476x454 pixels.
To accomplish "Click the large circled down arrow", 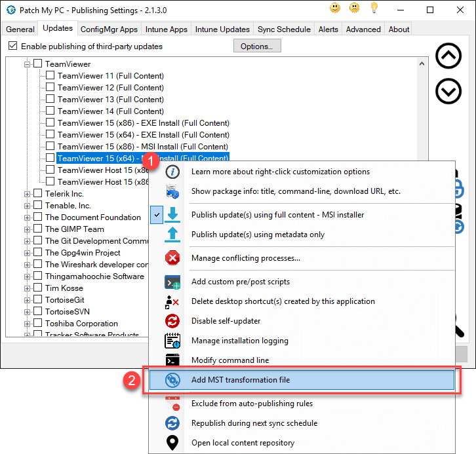I will (x=448, y=91).
